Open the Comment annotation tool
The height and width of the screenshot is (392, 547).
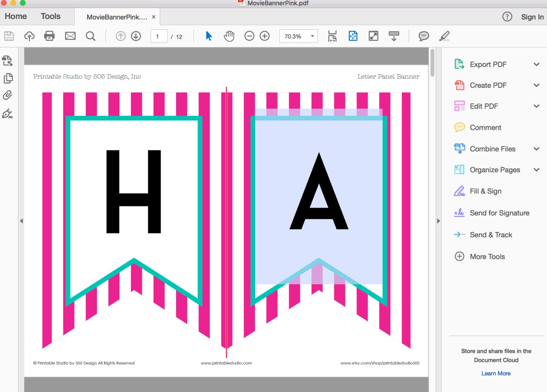pyautogui.click(x=423, y=36)
